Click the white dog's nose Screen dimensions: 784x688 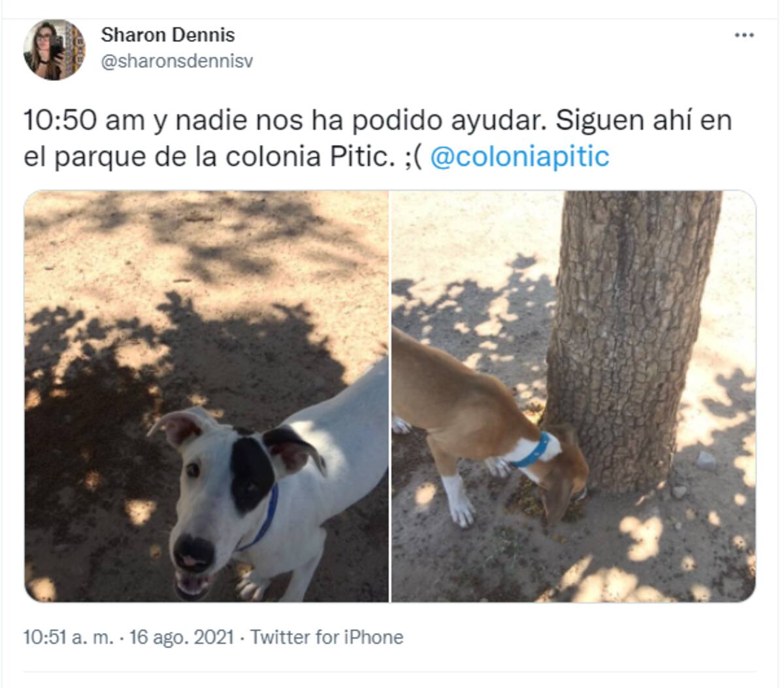194,553
